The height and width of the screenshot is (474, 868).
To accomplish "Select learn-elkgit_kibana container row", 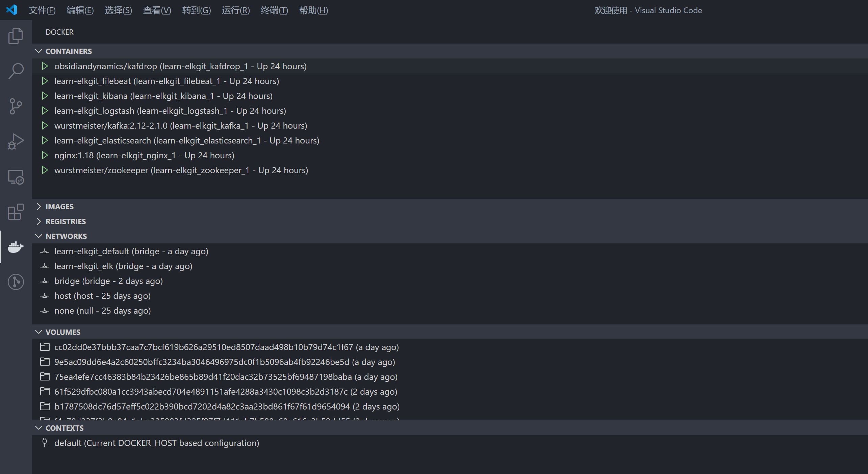I will [x=450, y=96].
